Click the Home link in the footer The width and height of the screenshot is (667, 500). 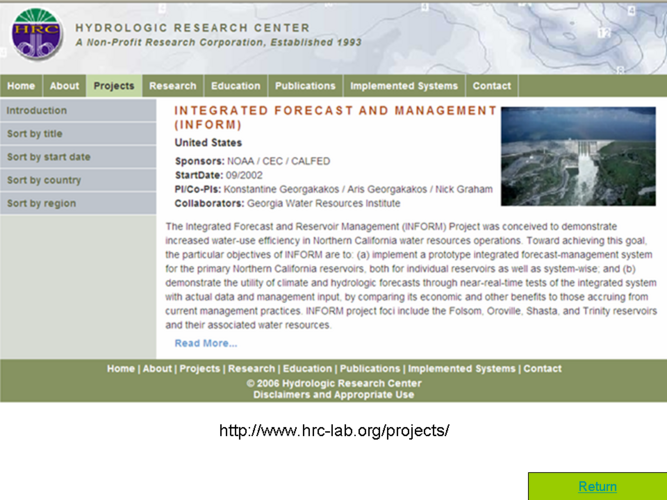(x=121, y=369)
